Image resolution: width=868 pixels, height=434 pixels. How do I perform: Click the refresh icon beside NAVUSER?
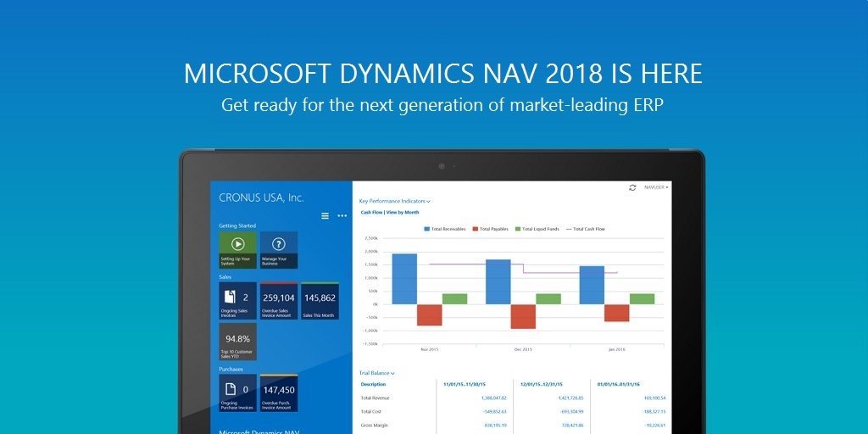tap(632, 187)
